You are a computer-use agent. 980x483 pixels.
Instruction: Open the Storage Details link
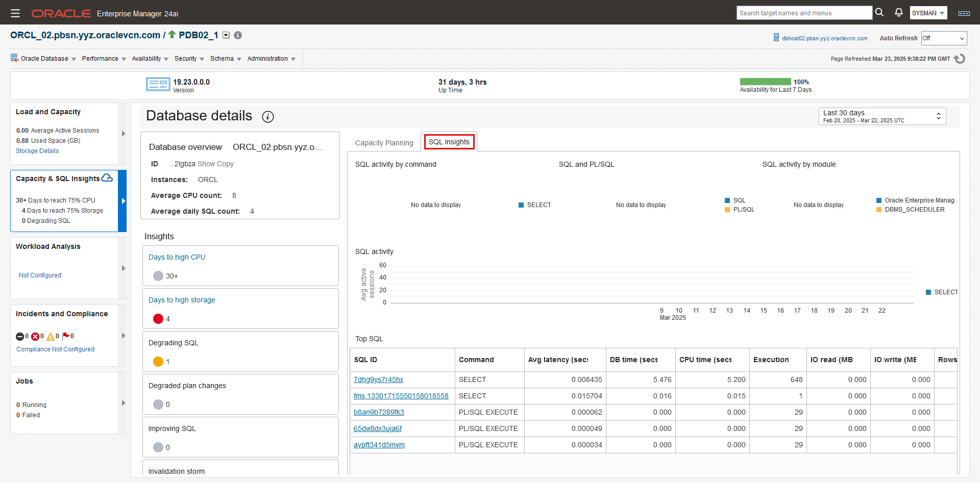click(x=37, y=150)
